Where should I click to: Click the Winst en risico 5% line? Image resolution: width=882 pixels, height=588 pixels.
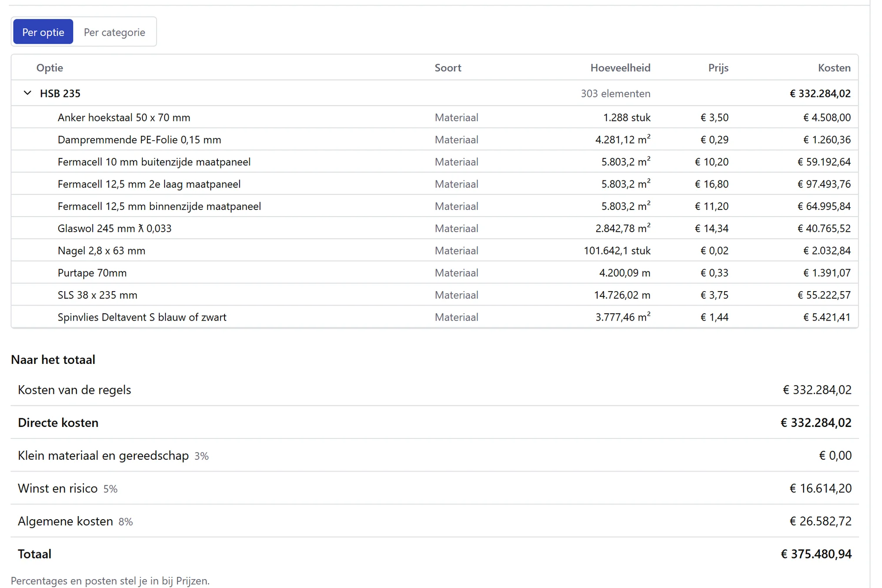434,488
